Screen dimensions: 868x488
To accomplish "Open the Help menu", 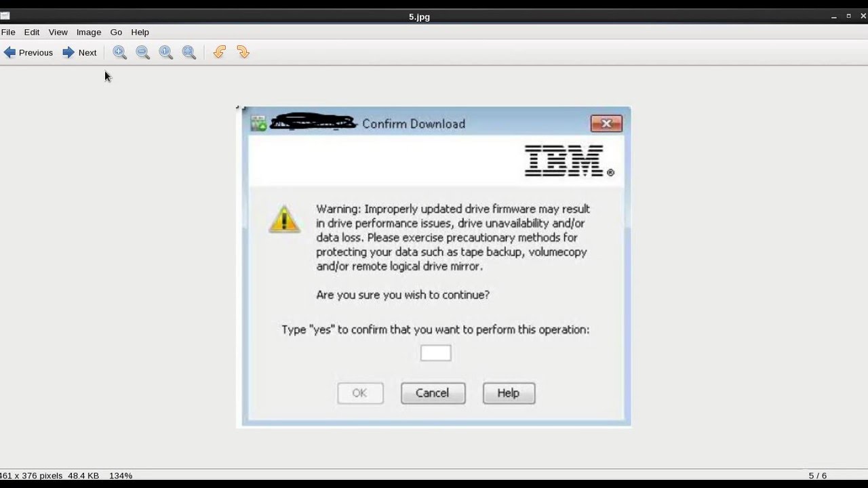I will click(x=140, y=32).
